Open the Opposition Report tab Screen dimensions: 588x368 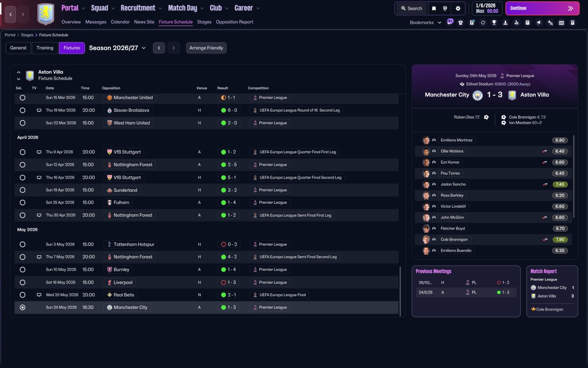[x=234, y=22]
